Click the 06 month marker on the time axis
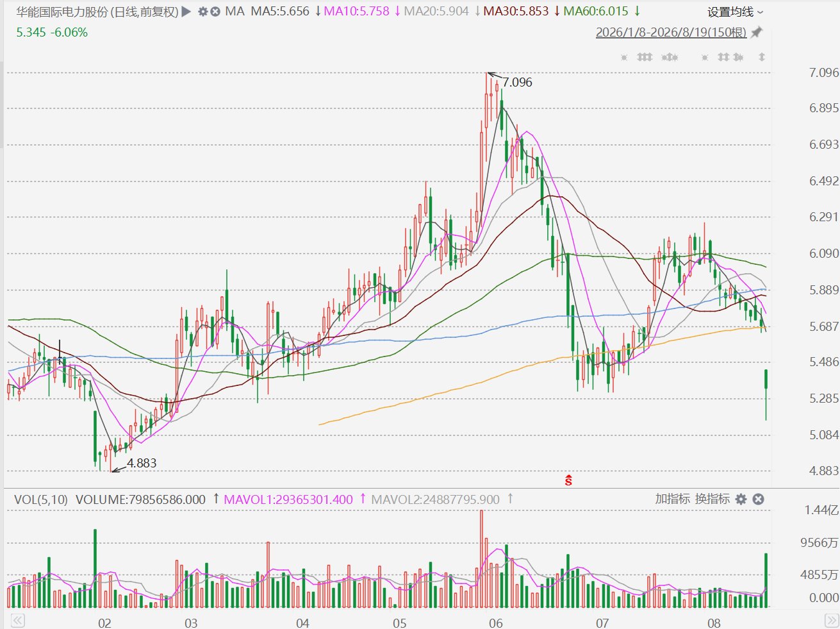Screen dimensions: 840x629 [x=495, y=623]
